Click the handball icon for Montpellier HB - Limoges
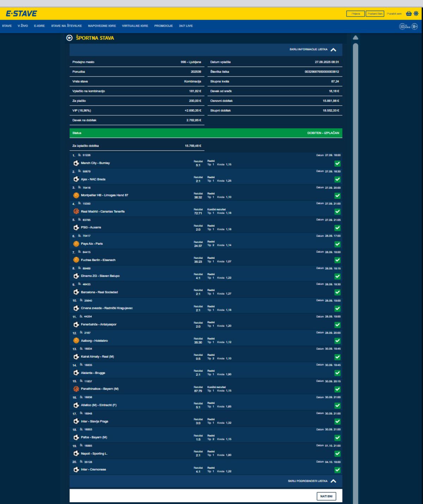 pyautogui.click(x=76, y=195)
